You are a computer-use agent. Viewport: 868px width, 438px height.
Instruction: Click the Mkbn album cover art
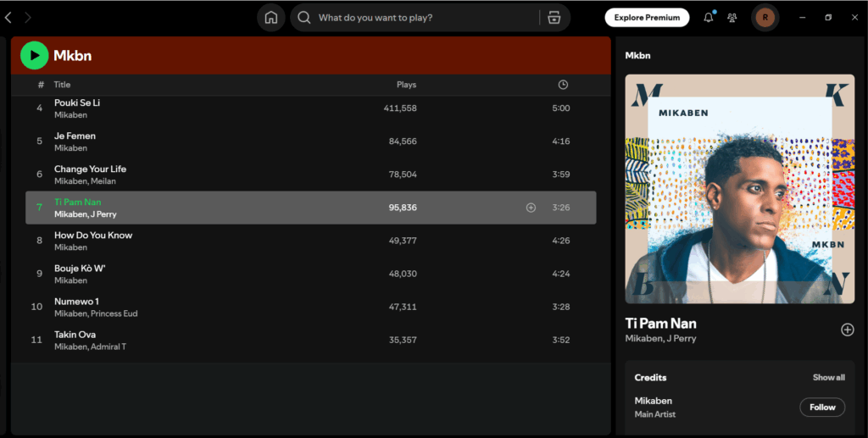coord(739,189)
